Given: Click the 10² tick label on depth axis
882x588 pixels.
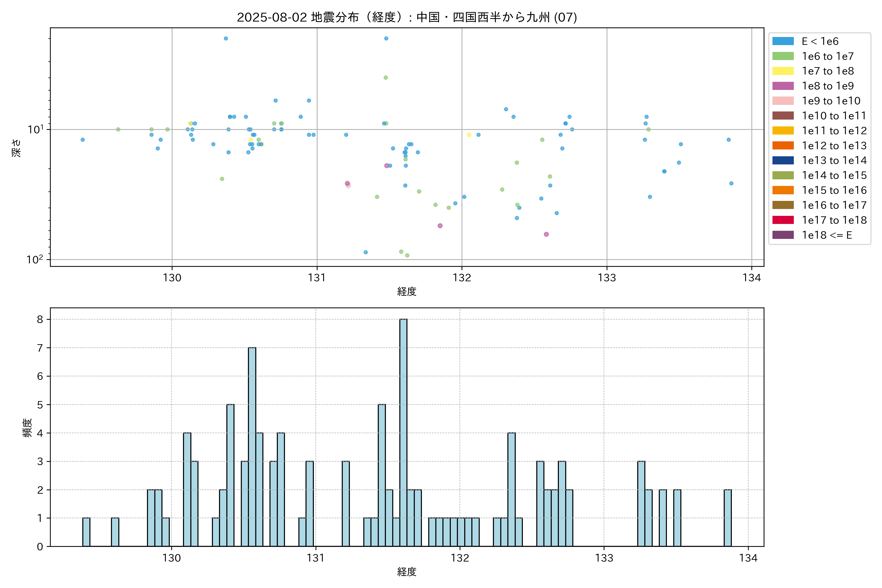Looking at the screenshot, I should (x=35, y=259).
